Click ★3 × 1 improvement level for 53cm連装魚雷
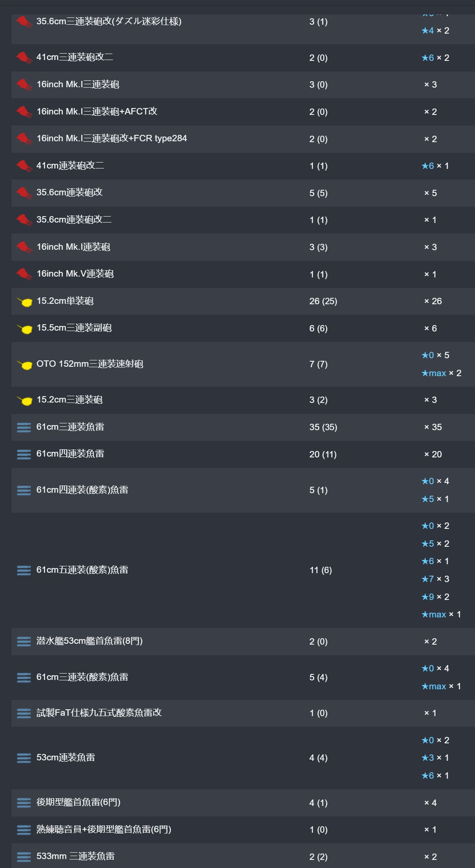This screenshot has height=868, width=475. [435, 758]
